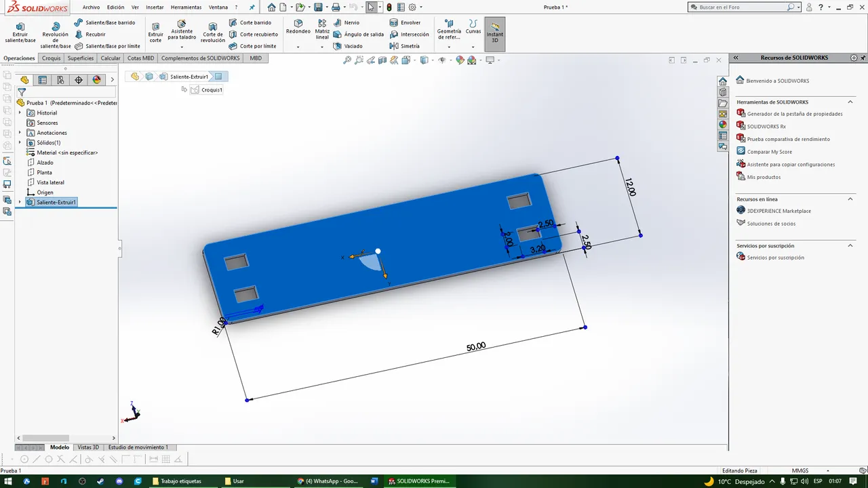This screenshot has width=868, height=488.
Task: Select Extruir corte tool
Action: (155, 33)
